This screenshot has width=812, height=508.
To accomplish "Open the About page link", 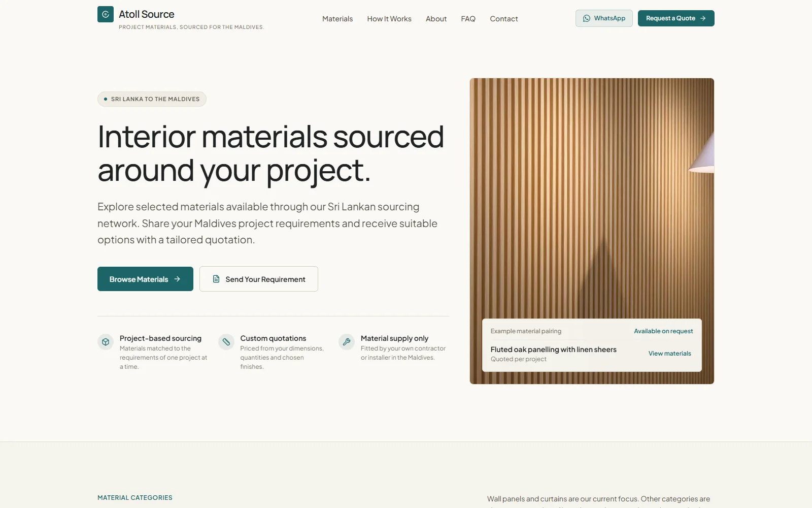I will [x=436, y=19].
